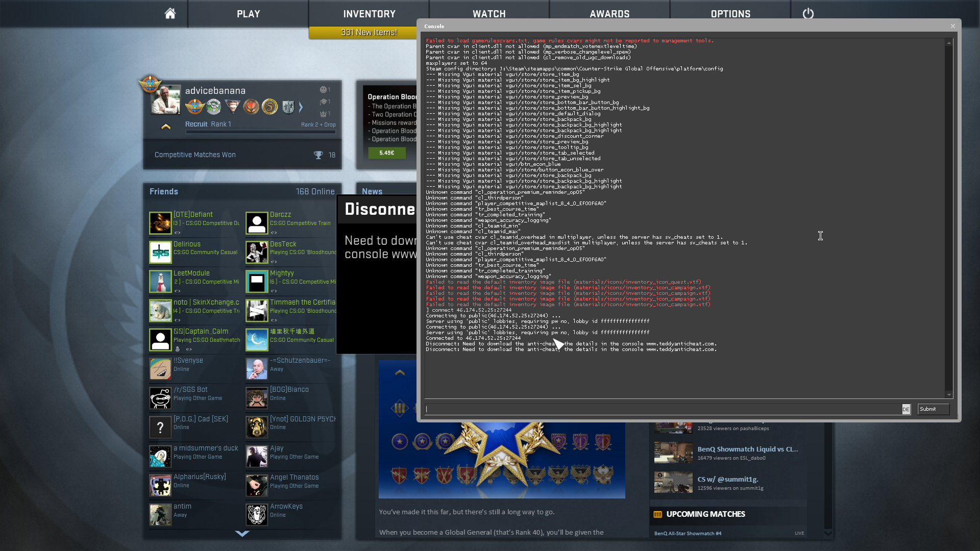Click the teacher commendation graduation cap icon
The width and height of the screenshot is (980, 551).
323,102
